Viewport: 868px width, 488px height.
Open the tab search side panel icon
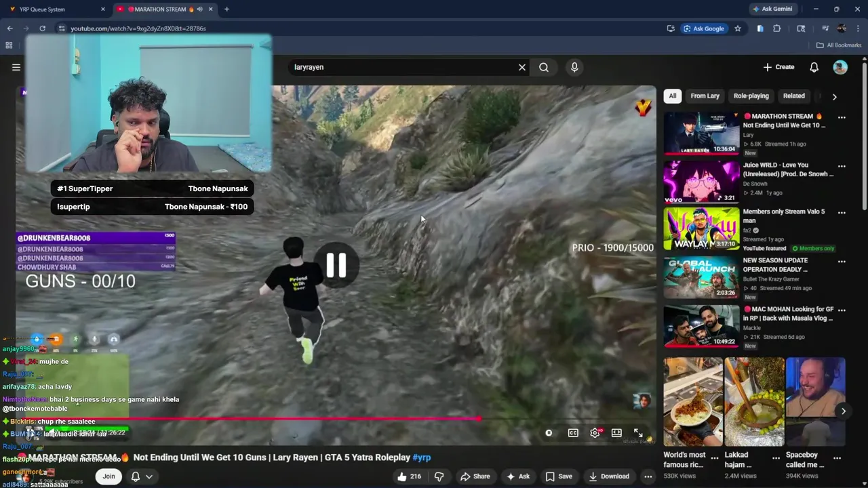(801, 28)
